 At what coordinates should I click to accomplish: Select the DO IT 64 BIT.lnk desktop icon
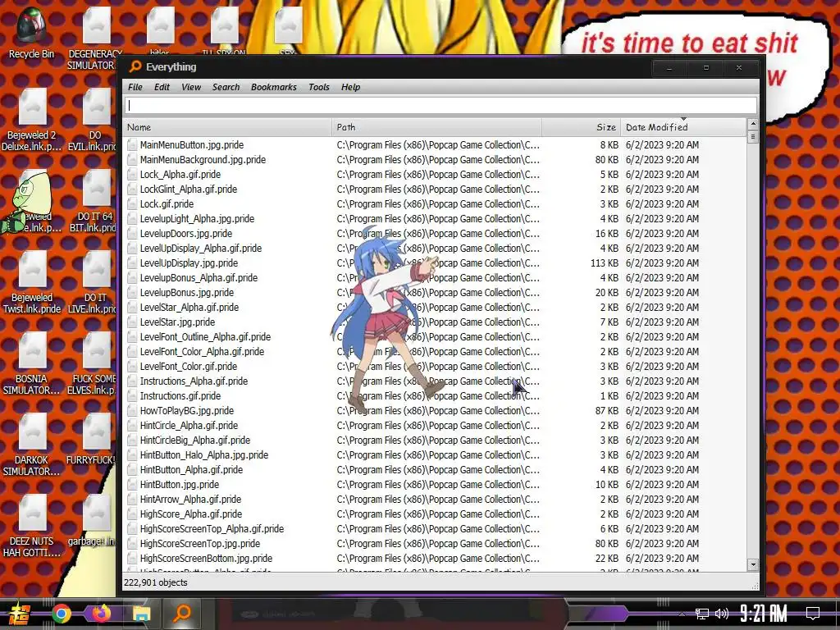(x=95, y=201)
